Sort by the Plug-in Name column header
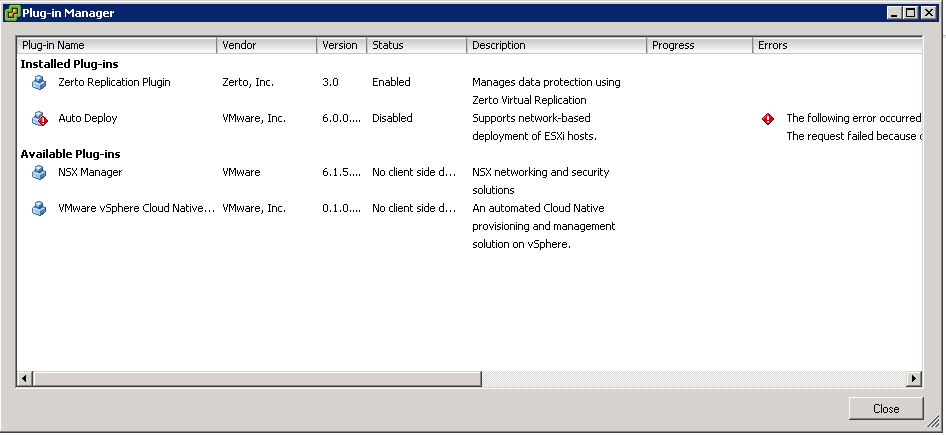This screenshot has width=946, height=435. [117, 45]
